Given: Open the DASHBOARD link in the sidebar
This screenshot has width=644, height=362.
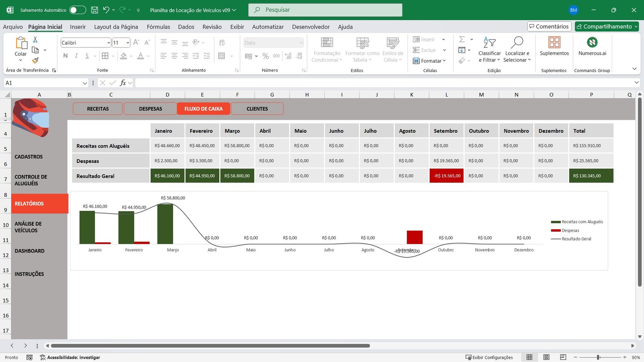Looking at the screenshot, I should tap(30, 251).
